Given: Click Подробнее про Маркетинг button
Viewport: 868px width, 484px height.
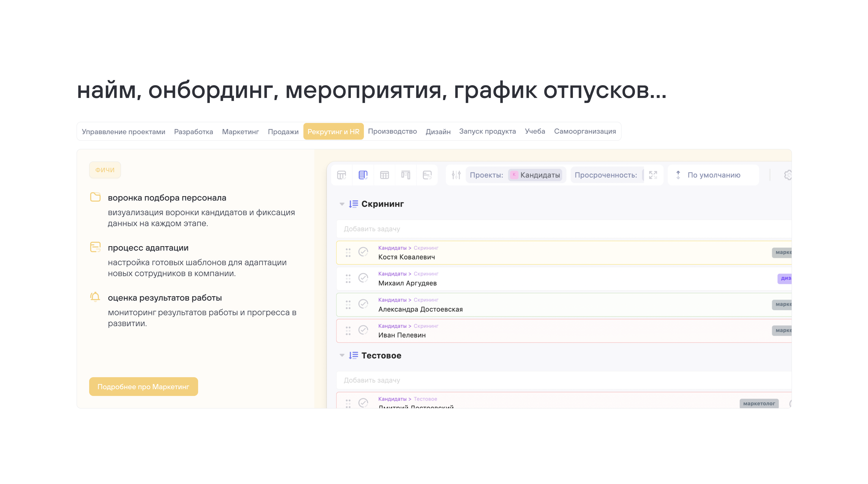Looking at the screenshot, I should click(143, 387).
